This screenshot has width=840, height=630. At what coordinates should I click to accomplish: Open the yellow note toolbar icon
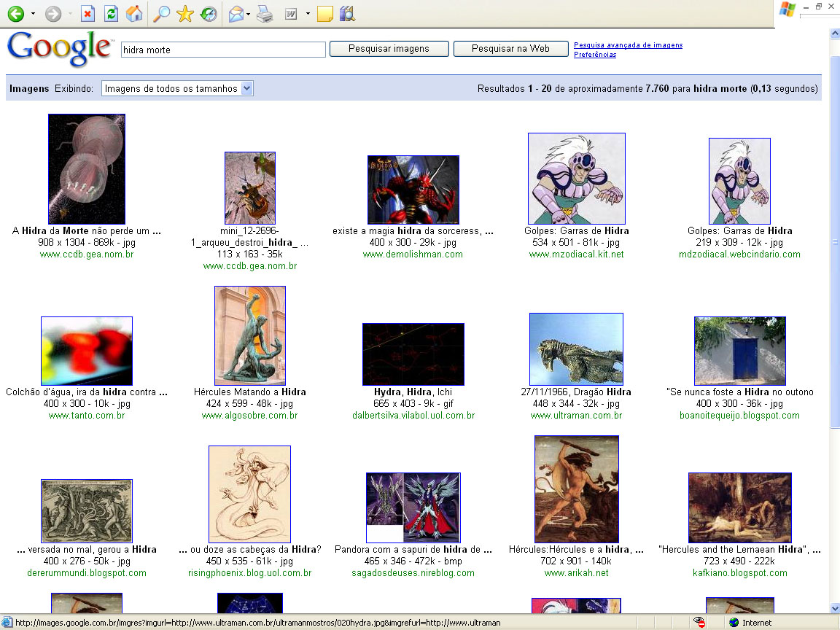point(325,14)
